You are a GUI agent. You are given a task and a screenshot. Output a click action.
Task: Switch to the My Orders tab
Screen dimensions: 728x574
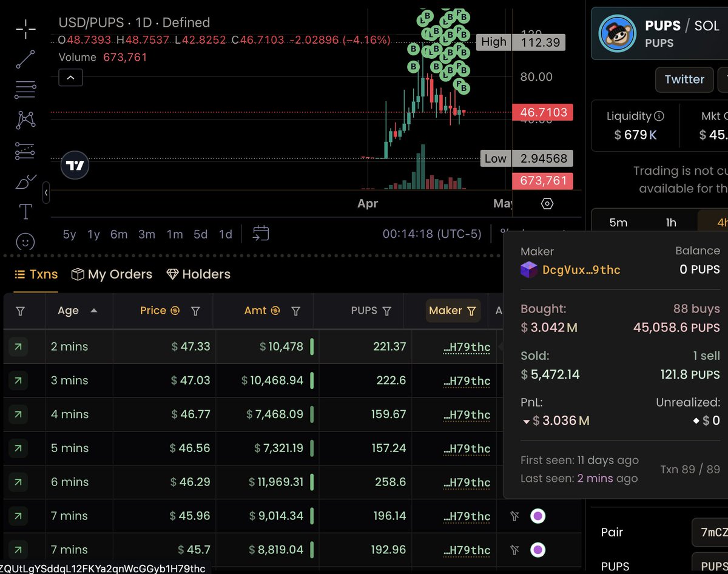pos(112,274)
